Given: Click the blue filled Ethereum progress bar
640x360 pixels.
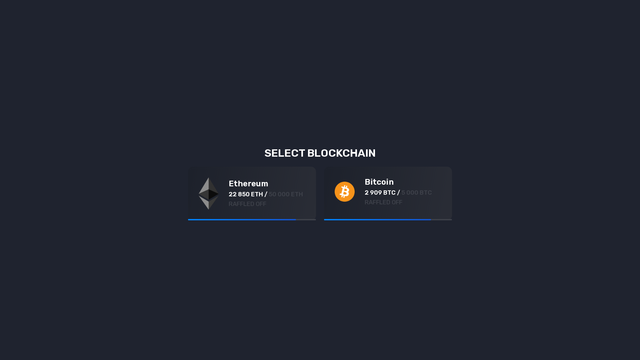Looking at the screenshot, I should tap(242, 220).
